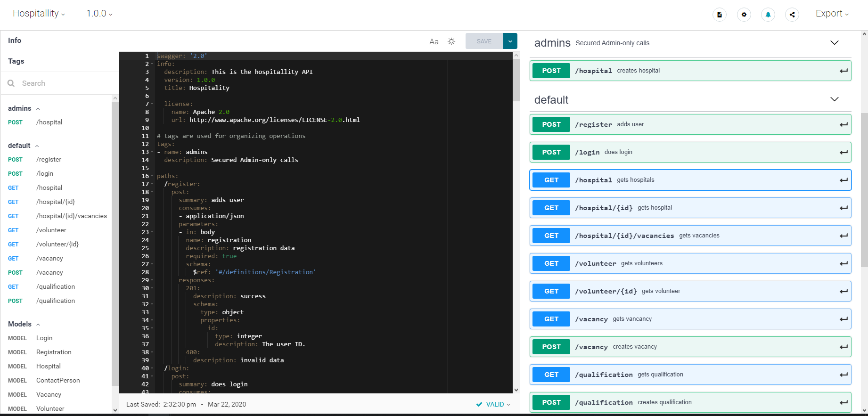Toggle the editor light theme sun icon
Image resolution: width=868 pixels, height=416 pixels.
click(451, 41)
